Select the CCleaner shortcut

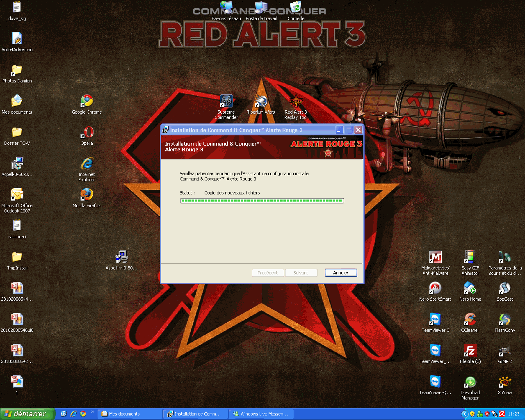[470, 323]
